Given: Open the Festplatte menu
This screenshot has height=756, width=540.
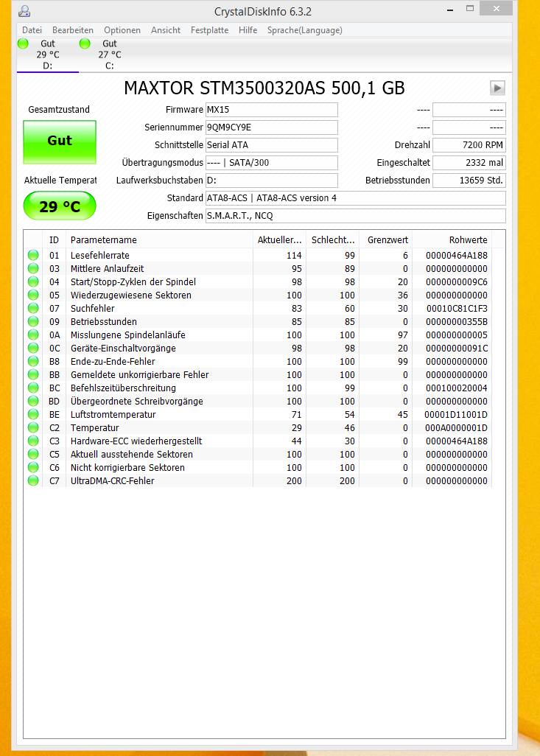Looking at the screenshot, I should click(x=209, y=30).
